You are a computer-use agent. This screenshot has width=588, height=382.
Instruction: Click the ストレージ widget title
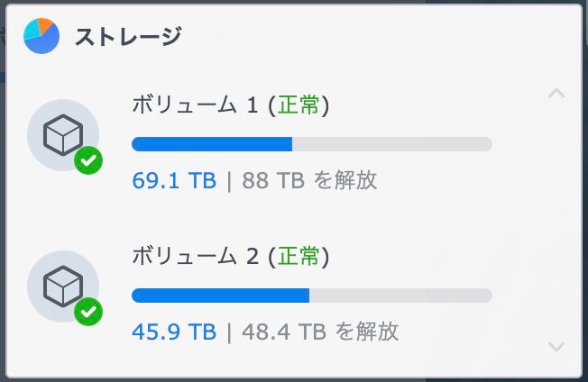point(127,37)
